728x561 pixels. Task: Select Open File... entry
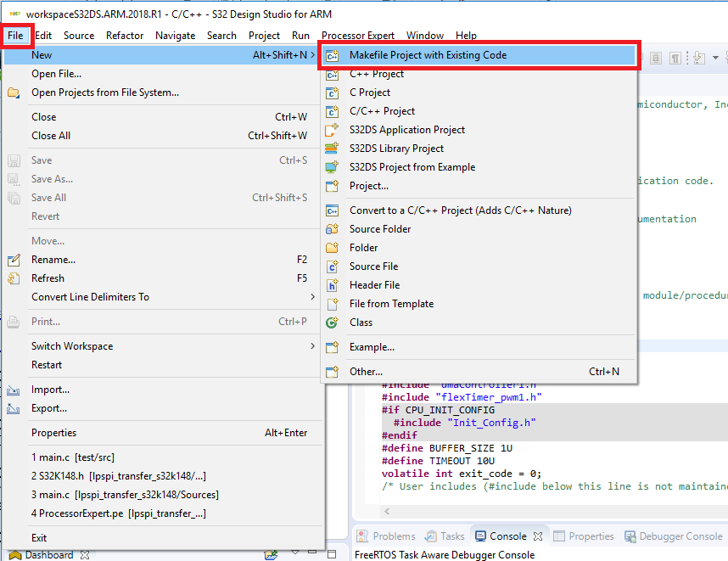tap(163, 74)
